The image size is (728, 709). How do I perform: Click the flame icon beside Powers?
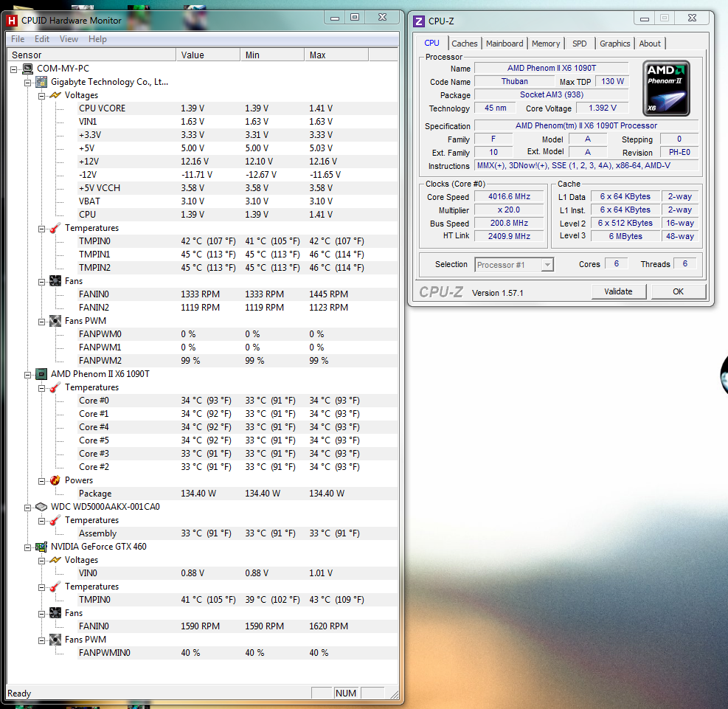click(x=55, y=480)
